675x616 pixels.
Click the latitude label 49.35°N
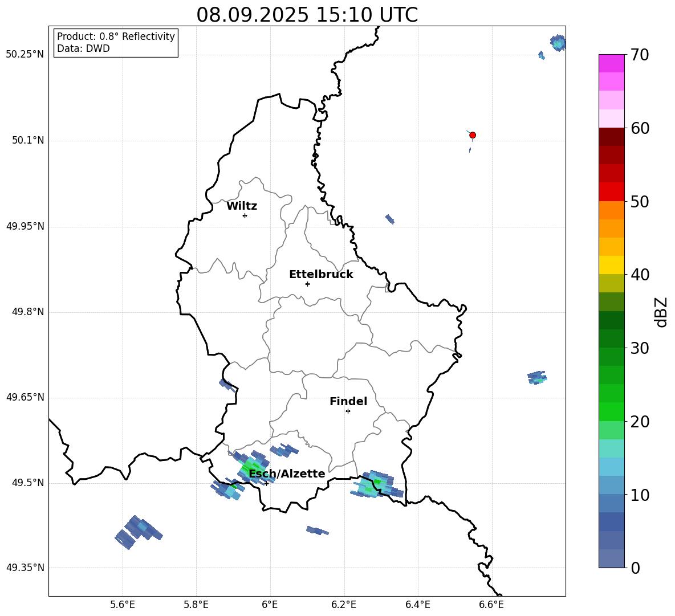[x=25, y=568]
